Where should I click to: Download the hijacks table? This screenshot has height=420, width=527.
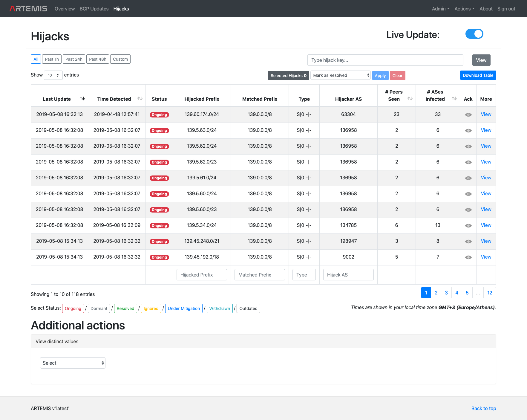(x=478, y=75)
